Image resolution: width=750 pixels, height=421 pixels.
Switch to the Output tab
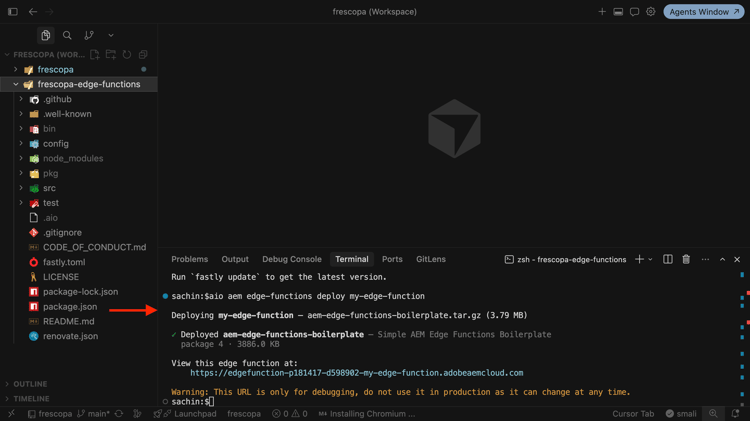point(235,259)
